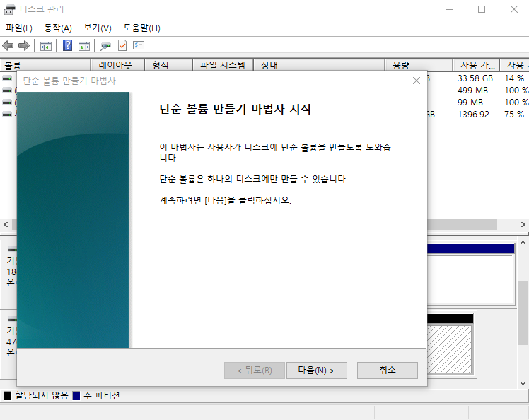Click the drive connector toolbar icon
529x420 pixels.
(105, 45)
